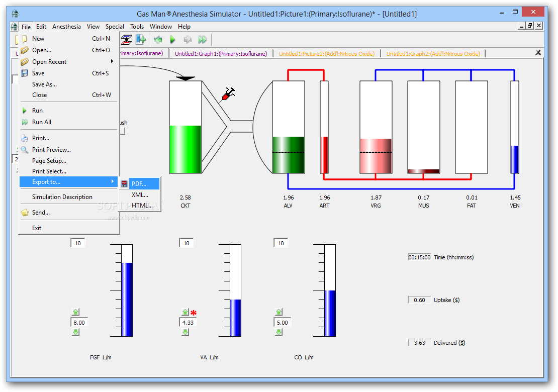Image resolution: width=558 pixels, height=392 pixels.
Task: Click the CO value field showing 5.00
Action: click(x=282, y=322)
